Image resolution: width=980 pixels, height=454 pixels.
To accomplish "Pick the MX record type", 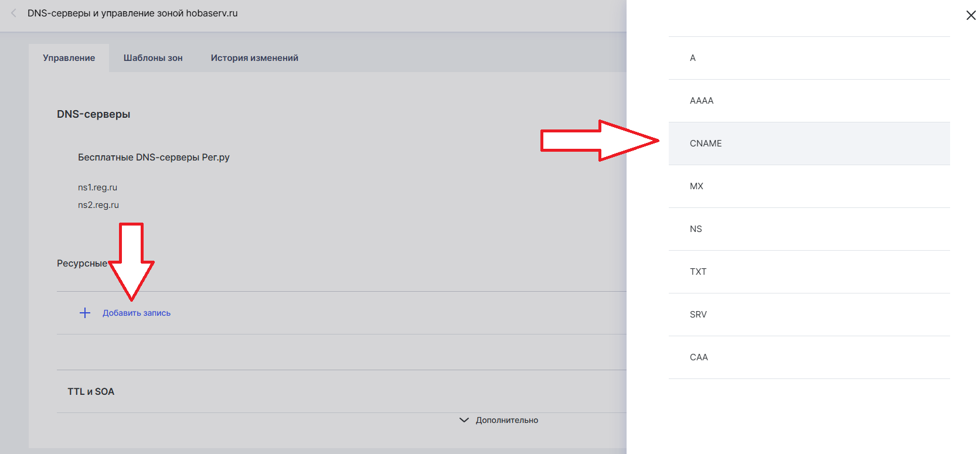I will pyautogui.click(x=809, y=186).
